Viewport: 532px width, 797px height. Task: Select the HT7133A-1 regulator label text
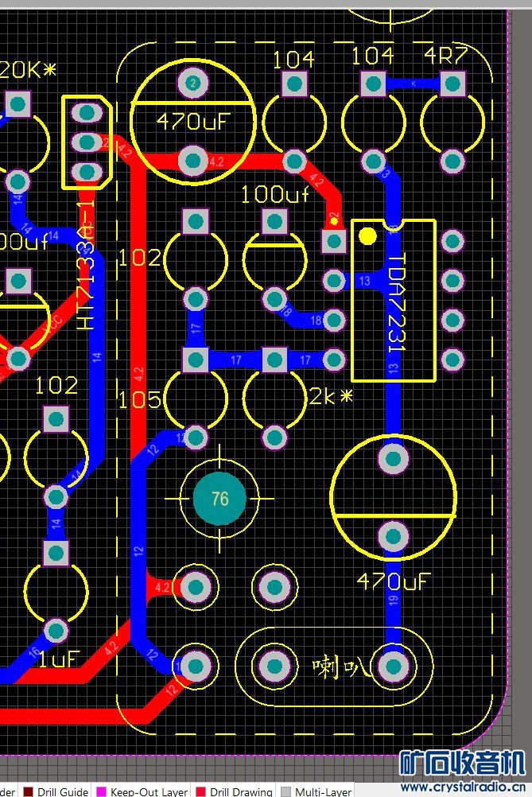[x=87, y=264]
